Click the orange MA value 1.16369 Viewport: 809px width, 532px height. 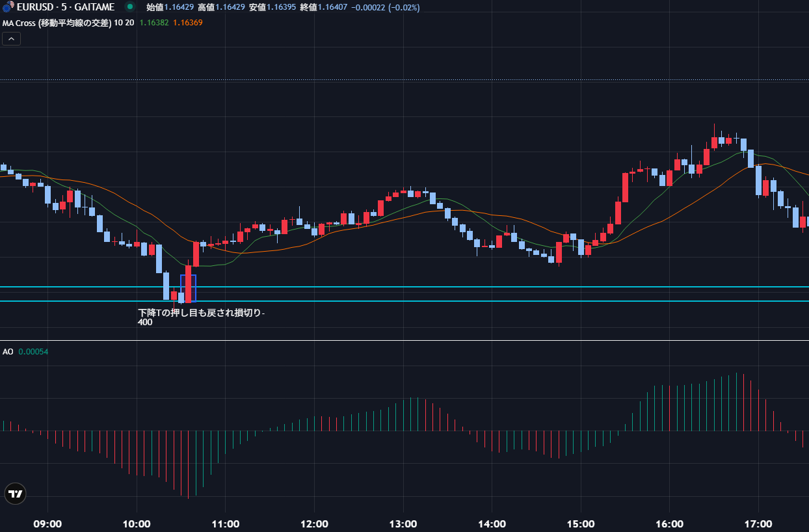pos(187,23)
